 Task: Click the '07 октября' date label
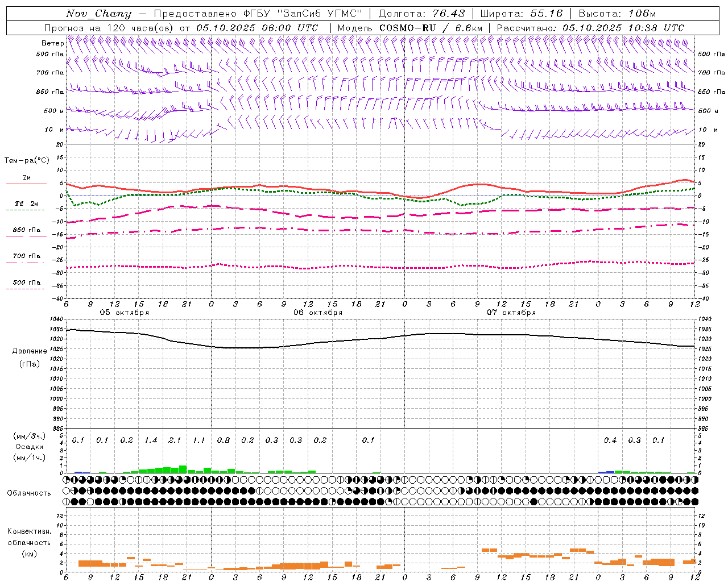click(511, 313)
